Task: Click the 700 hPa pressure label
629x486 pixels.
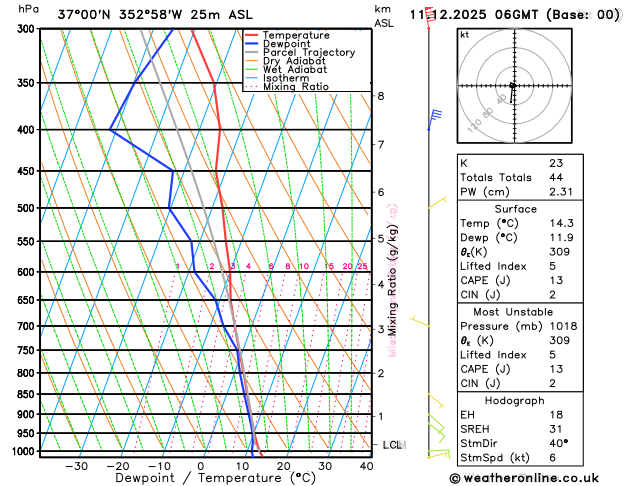Action: (28, 326)
